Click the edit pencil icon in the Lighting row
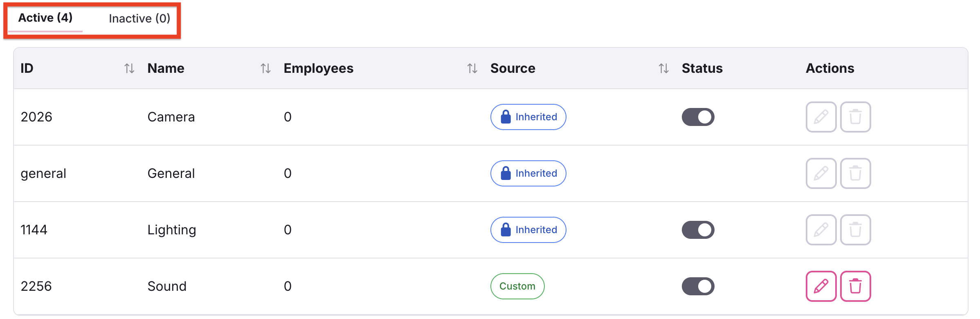The width and height of the screenshot is (980, 319). [x=821, y=230]
